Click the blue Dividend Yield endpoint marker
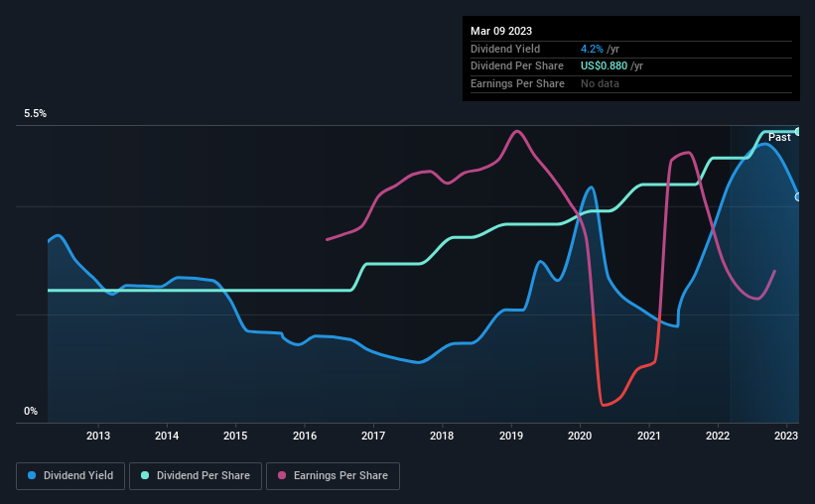The image size is (815, 504). click(798, 196)
